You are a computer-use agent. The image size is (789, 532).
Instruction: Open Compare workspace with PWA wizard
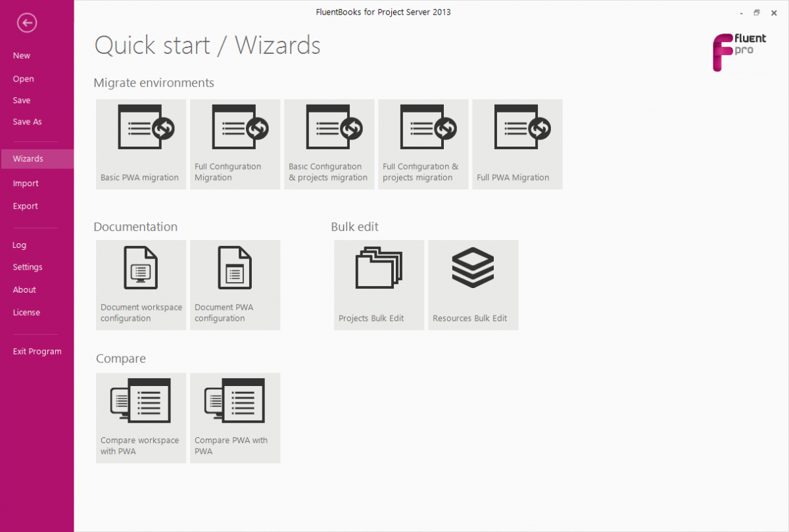coord(141,418)
